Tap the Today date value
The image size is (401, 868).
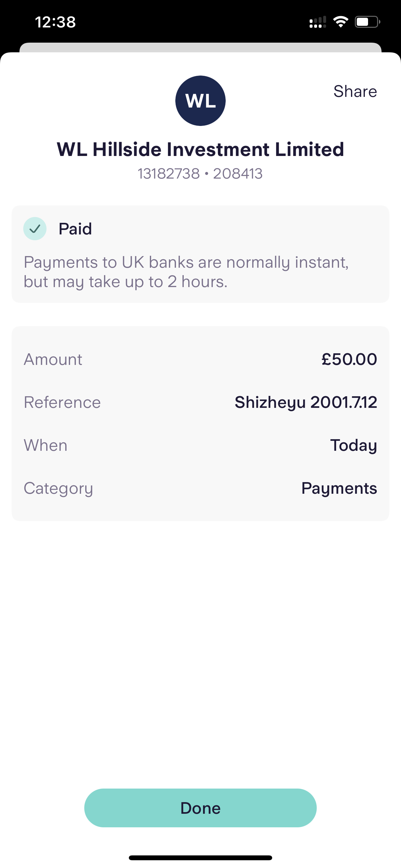pyautogui.click(x=353, y=445)
